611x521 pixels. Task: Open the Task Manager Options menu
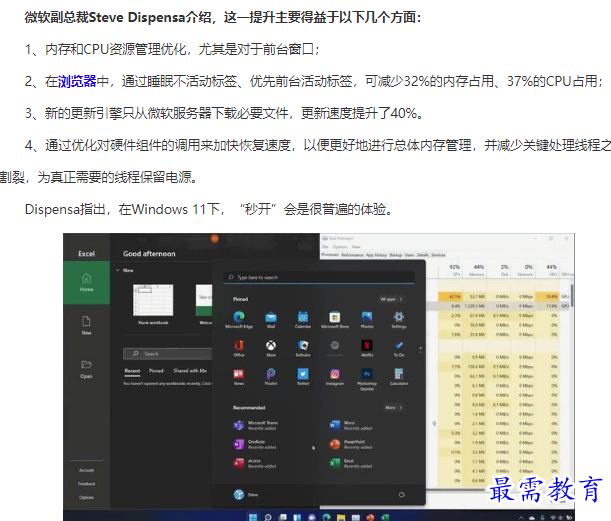(x=340, y=247)
